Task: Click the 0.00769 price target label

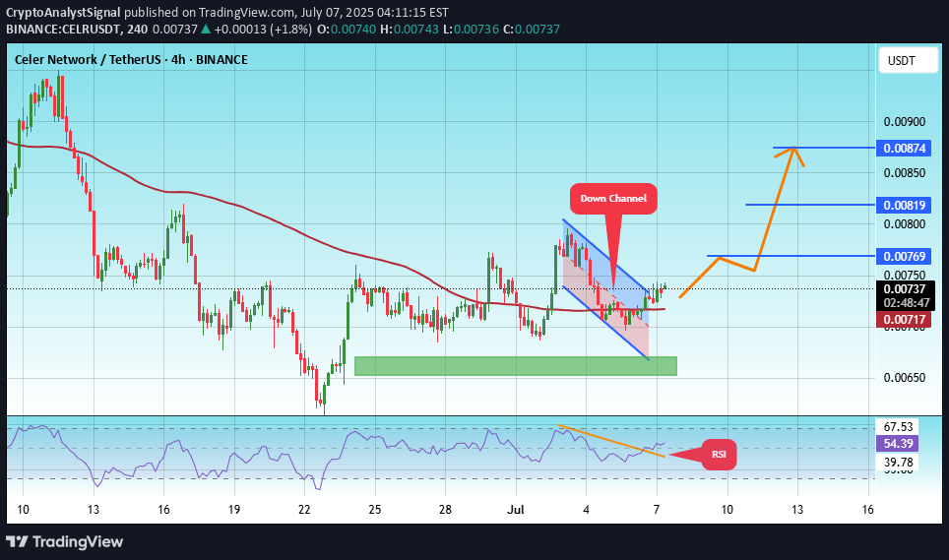Action: [904, 257]
